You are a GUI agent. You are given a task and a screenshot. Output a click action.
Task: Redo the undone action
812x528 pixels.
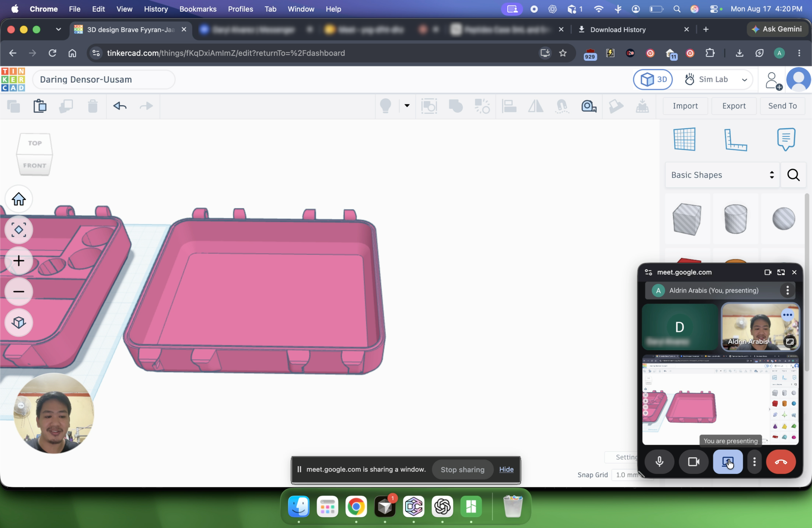(146, 106)
